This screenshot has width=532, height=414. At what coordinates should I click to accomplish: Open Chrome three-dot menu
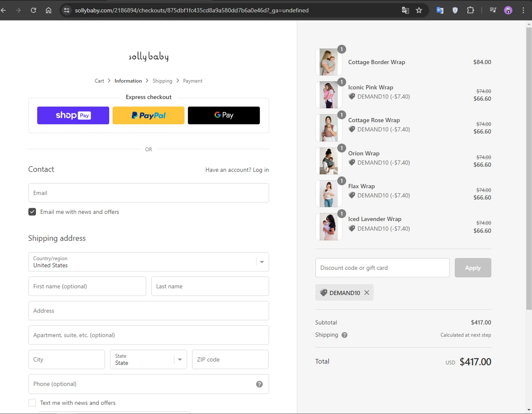click(523, 10)
